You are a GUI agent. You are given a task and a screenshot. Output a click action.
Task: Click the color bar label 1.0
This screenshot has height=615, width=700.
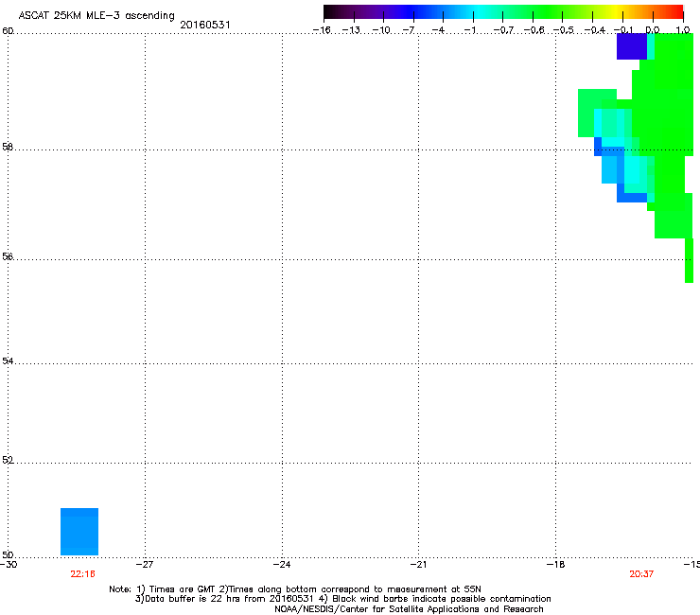pyautogui.click(x=683, y=30)
